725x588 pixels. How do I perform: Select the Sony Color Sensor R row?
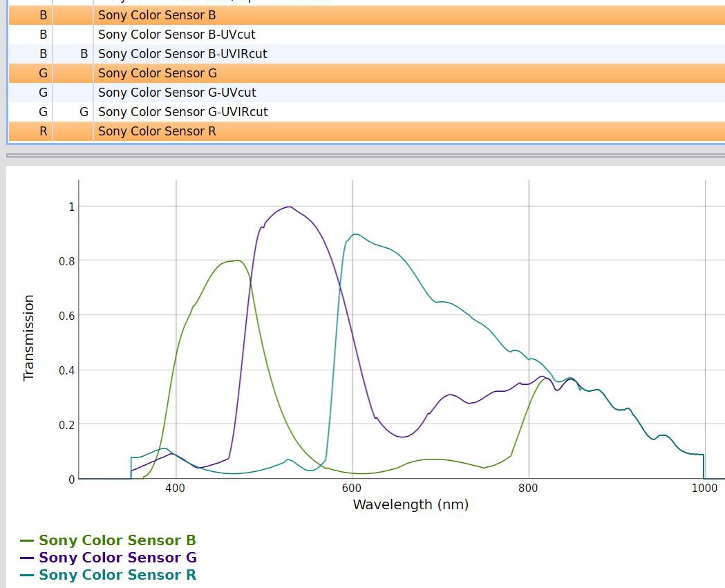pyautogui.click(x=367, y=131)
